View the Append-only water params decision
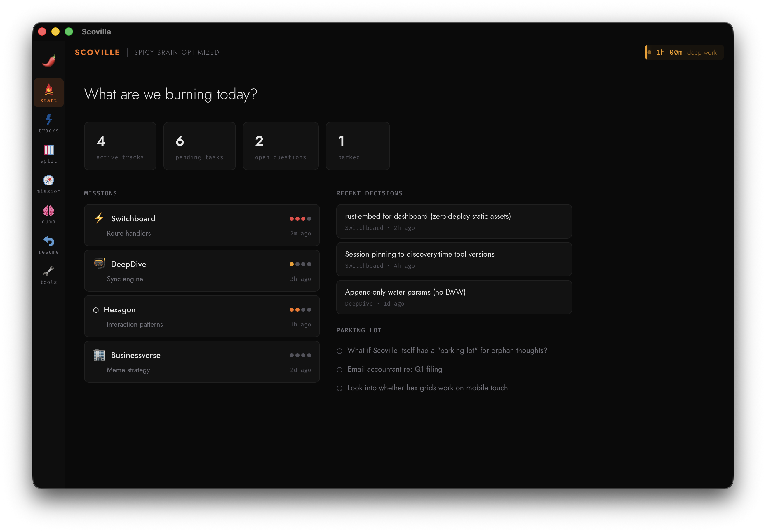The height and width of the screenshot is (532, 766). click(x=454, y=297)
